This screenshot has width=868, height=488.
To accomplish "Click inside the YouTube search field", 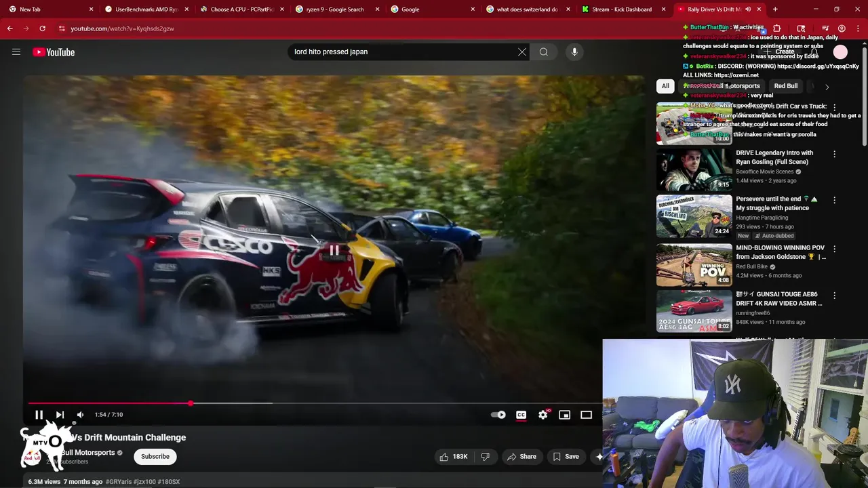I will 400,52.
